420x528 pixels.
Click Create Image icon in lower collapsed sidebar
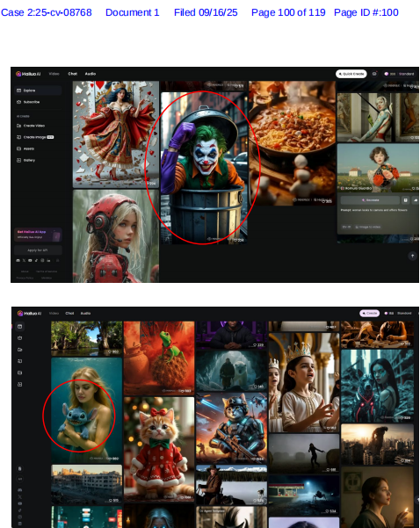tap(19, 361)
